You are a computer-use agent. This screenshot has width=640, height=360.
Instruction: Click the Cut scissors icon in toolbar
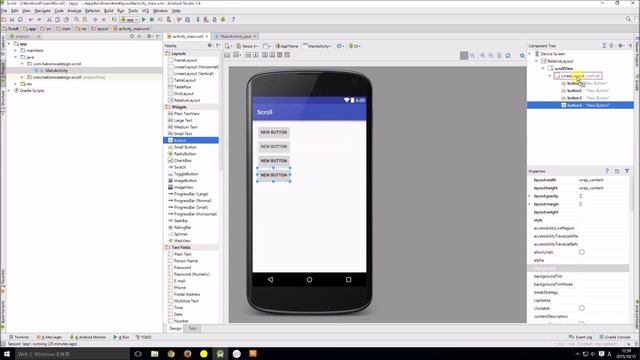pyautogui.click(x=49, y=20)
